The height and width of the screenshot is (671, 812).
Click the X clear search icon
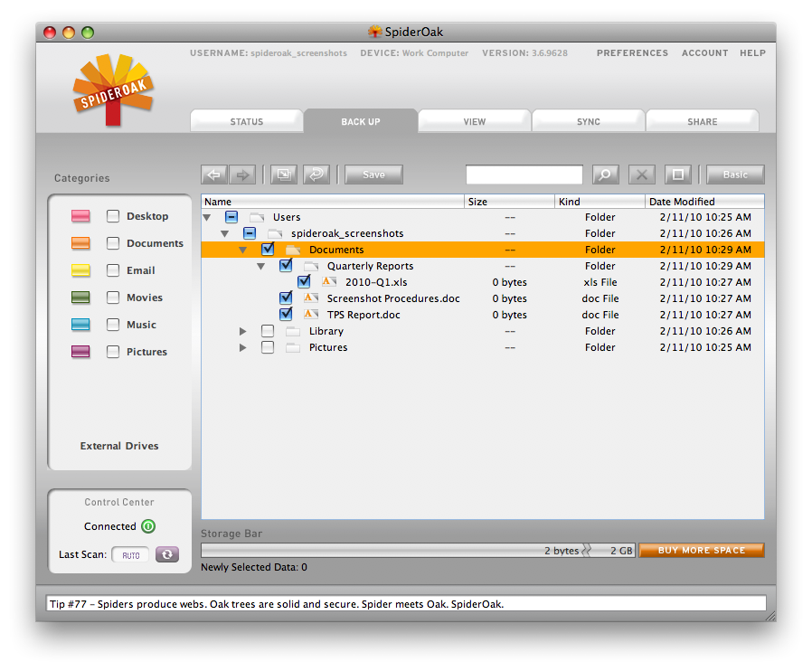(x=641, y=175)
